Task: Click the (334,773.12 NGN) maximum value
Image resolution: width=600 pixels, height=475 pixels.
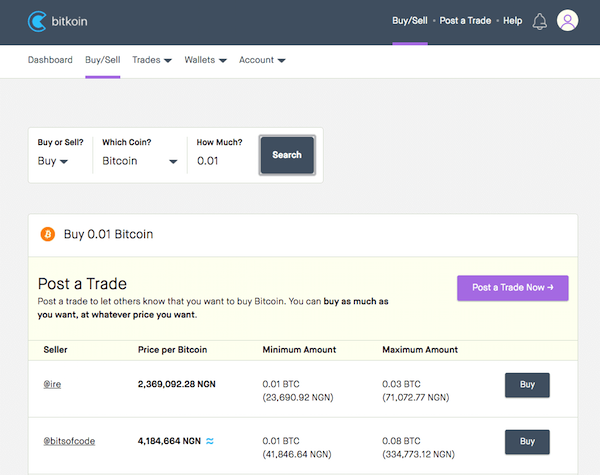Action: tap(419, 454)
